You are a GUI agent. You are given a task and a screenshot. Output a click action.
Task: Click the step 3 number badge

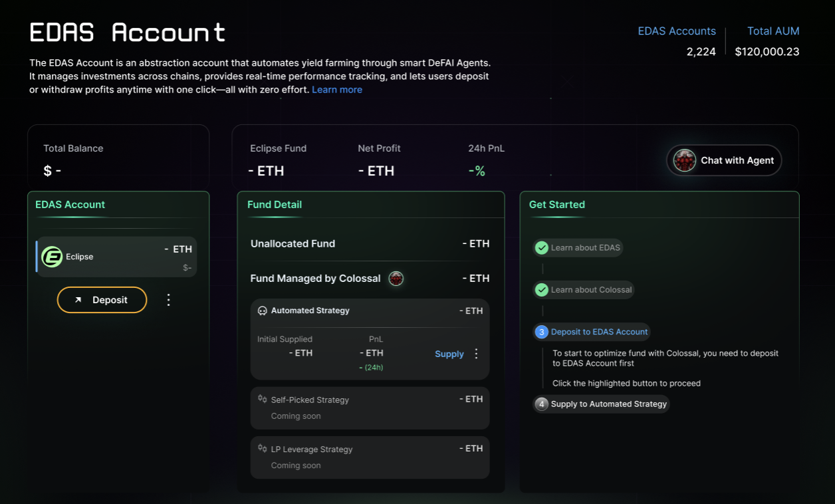point(542,332)
